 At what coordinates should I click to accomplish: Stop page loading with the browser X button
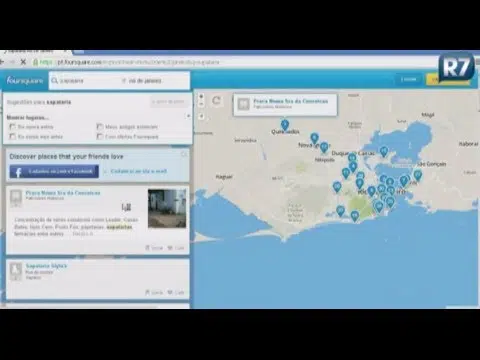pos(23,62)
